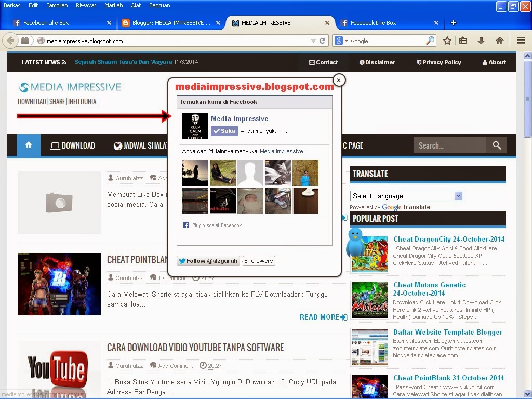Image resolution: width=532 pixels, height=399 pixels.
Task: Click the READ MORE link
Action: (323, 317)
